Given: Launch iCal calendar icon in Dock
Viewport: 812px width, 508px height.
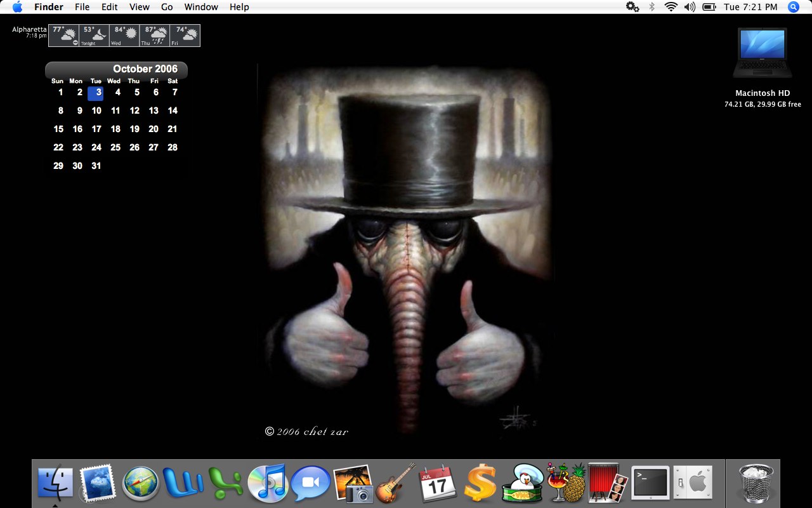Looking at the screenshot, I should (x=438, y=484).
